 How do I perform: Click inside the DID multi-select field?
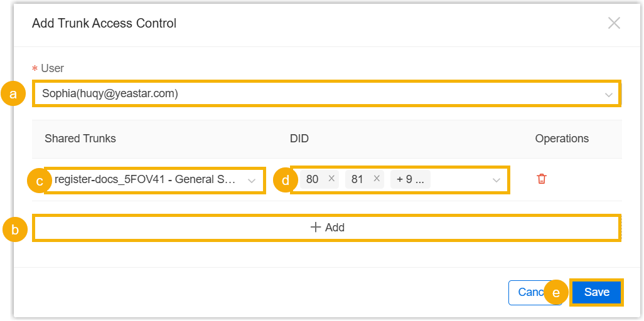458,180
